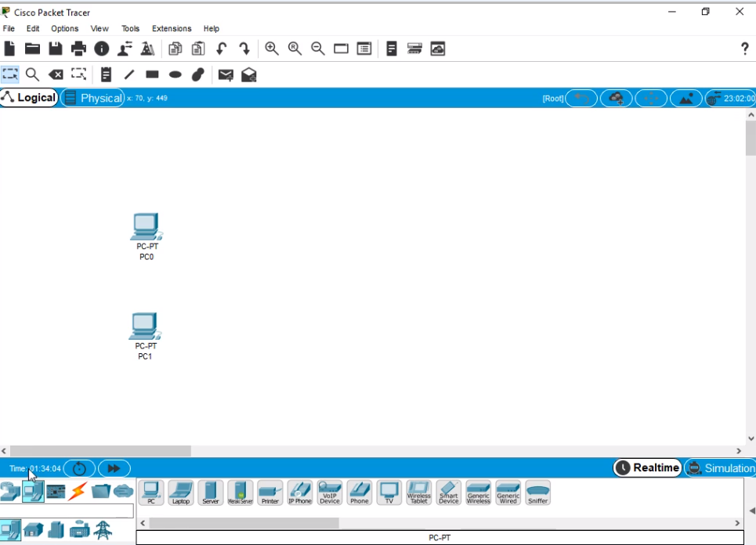Click the Fast Forward Time button
Image resolution: width=756 pixels, height=545 pixels.
(x=114, y=468)
